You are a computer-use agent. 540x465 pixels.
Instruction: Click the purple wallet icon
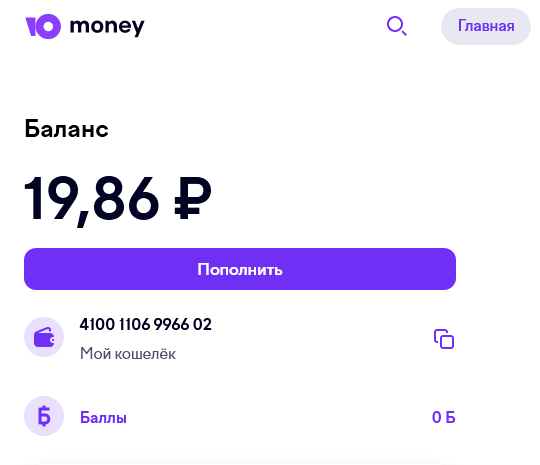(x=44, y=337)
